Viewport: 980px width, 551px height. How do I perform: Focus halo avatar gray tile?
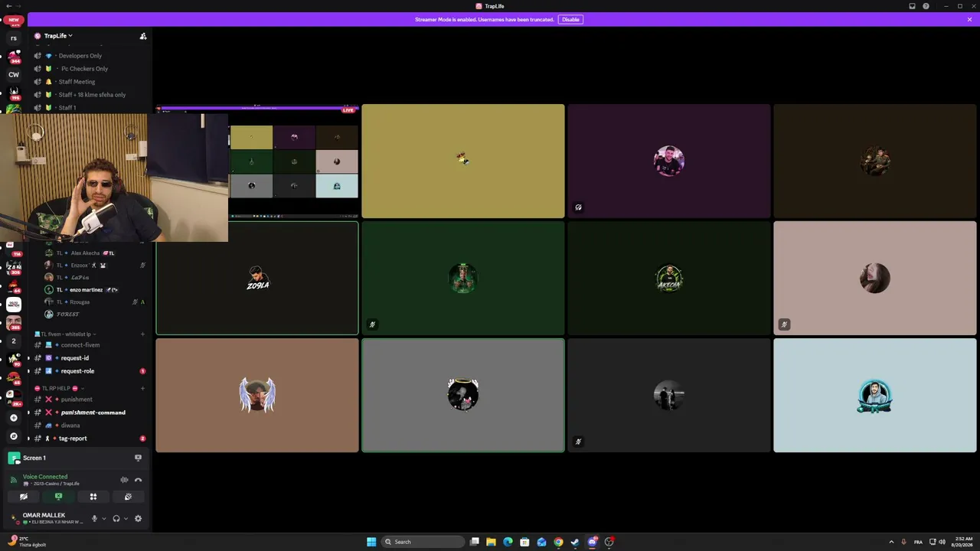[463, 396]
